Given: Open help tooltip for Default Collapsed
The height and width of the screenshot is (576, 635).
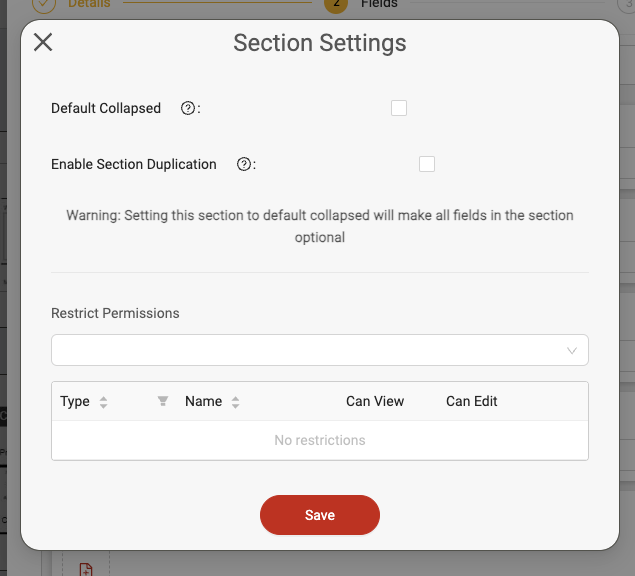Looking at the screenshot, I should click(188, 108).
